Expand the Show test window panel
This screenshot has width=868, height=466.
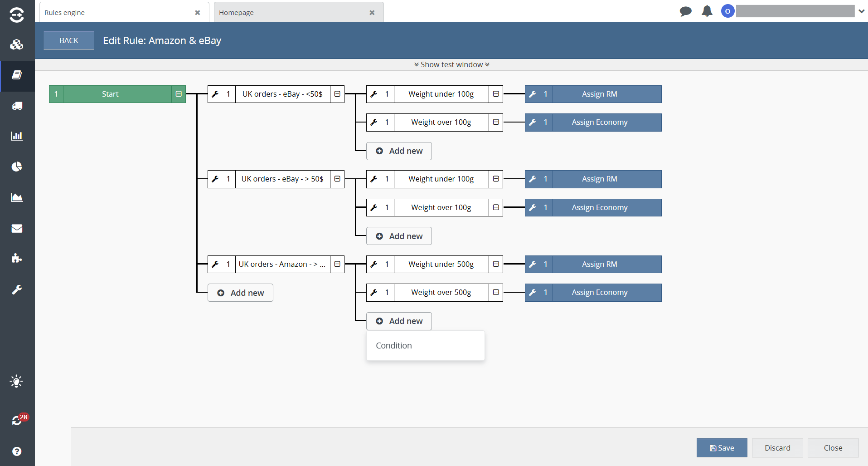(451, 64)
